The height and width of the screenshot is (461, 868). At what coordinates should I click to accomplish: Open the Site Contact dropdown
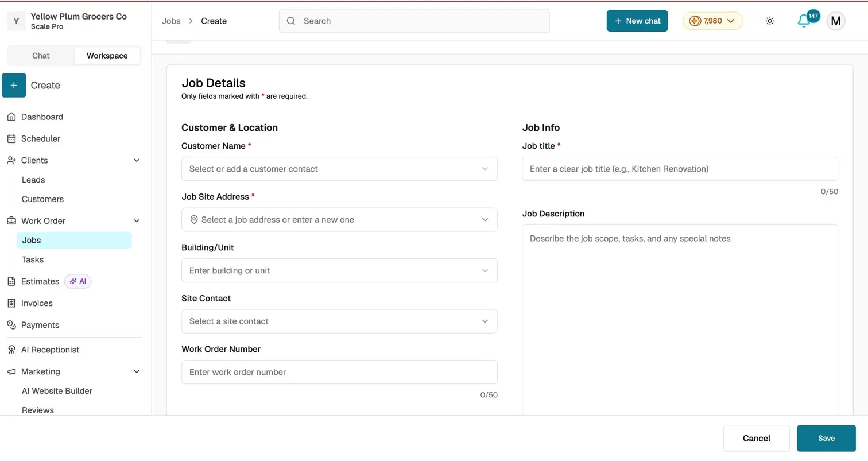pos(339,321)
